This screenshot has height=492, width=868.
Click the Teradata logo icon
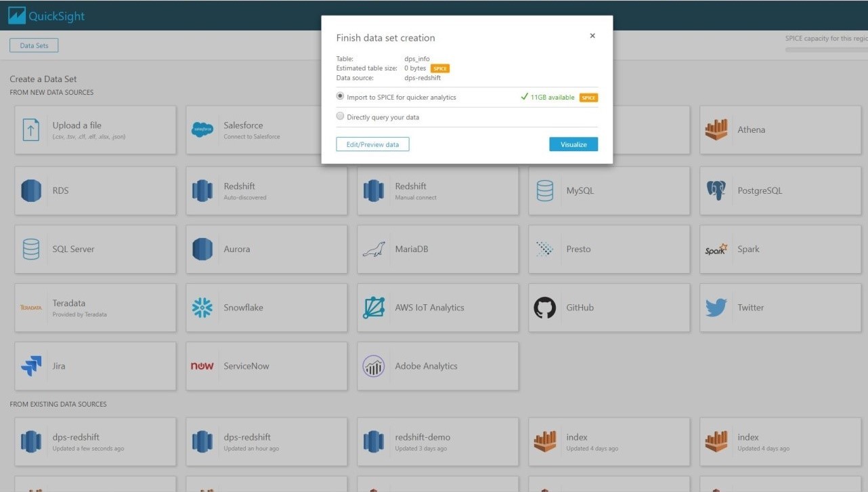(x=31, y=308)
